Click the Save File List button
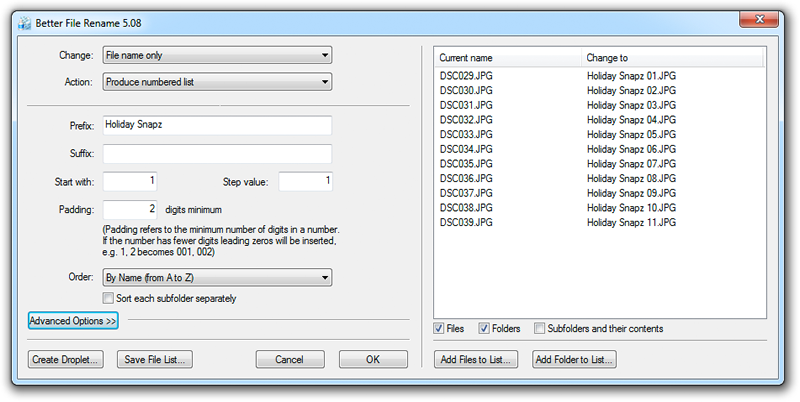 point(155,359)
